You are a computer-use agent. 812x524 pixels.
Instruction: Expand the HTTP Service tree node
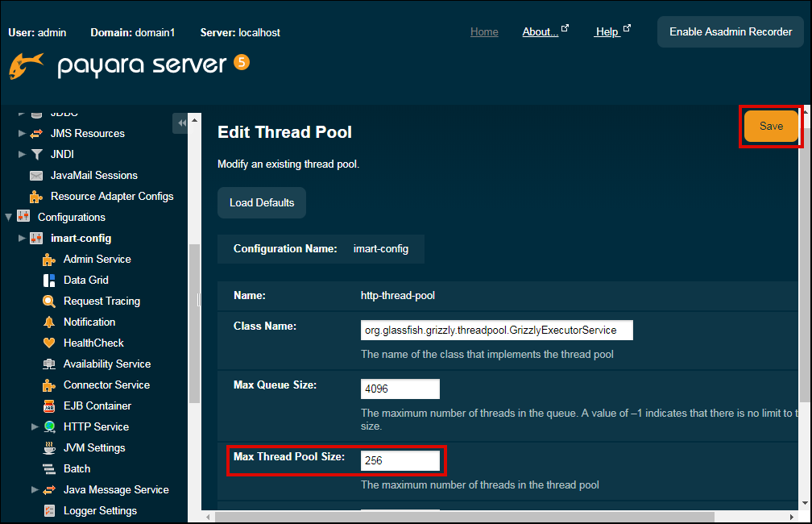(x=35, y=427)
